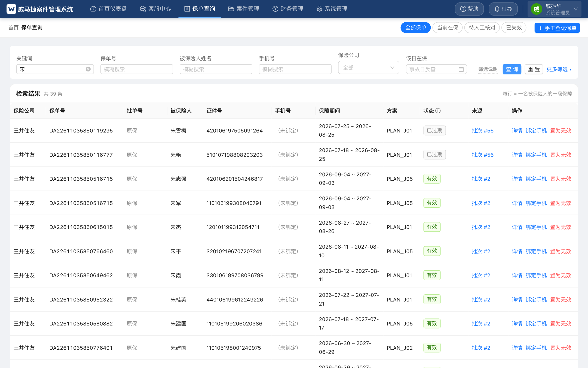Open the 待办 notifications button
588x368 pixels.
(x=503, y=9)
